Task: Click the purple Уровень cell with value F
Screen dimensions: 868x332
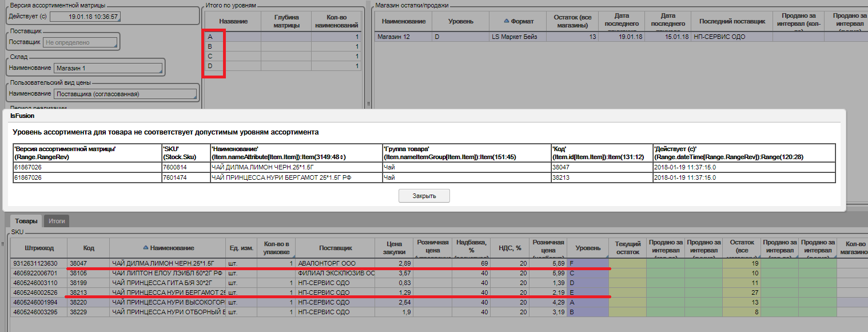Action: 588,263
